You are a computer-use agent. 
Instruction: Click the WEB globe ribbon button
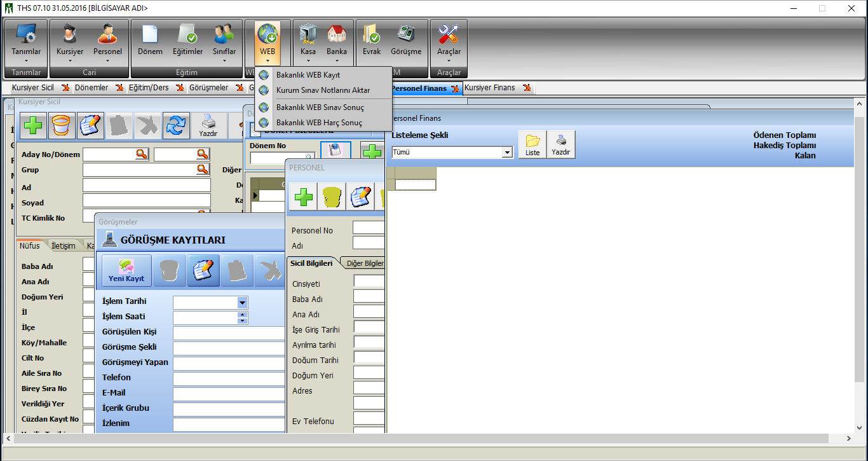click(x=268, y=41)
